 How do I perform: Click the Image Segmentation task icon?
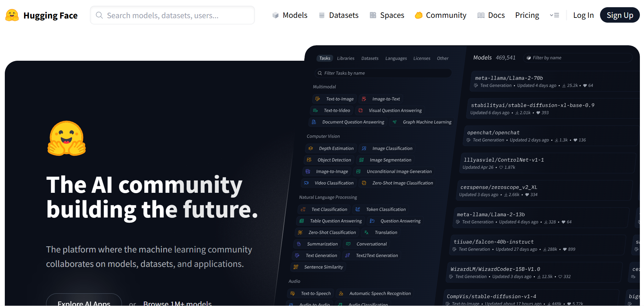coord(361,160)
